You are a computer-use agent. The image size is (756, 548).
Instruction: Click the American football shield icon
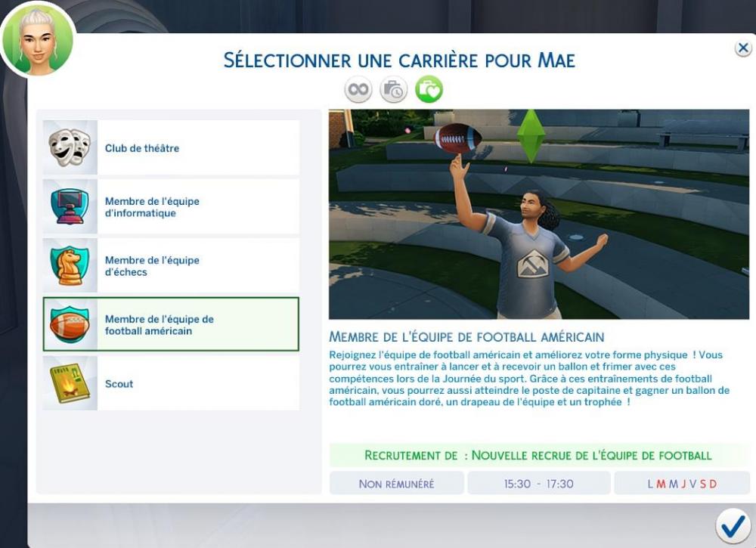tap(70, 324)
